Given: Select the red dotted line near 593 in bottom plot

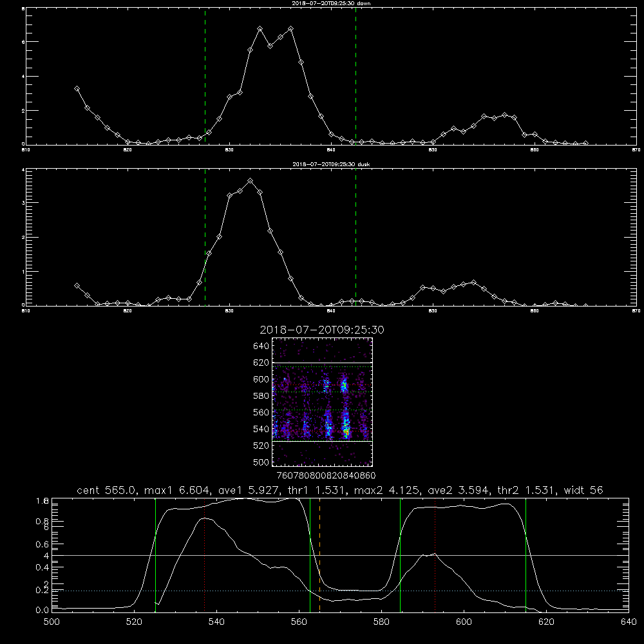Looking at the screenshot, I should (x=435, y=555).
